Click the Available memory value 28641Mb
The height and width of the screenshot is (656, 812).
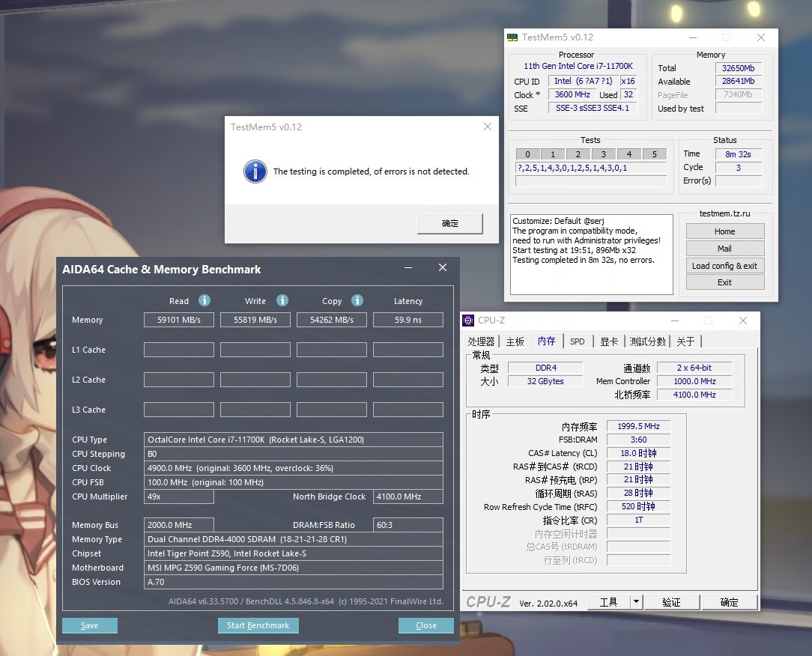[739, 81]
